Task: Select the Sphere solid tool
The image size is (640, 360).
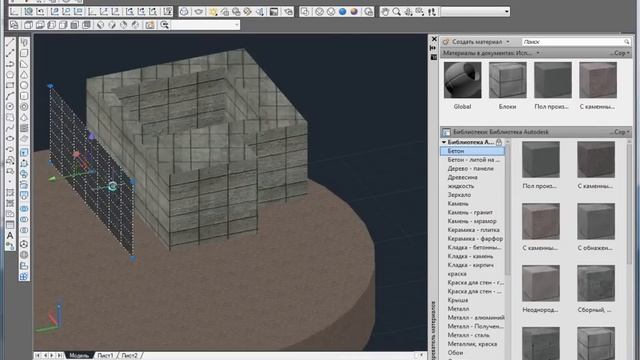Action: point(24,85)
